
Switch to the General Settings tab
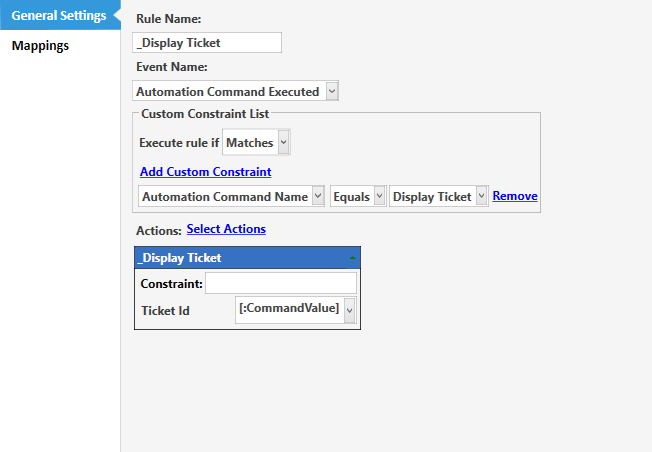(58, 16)
